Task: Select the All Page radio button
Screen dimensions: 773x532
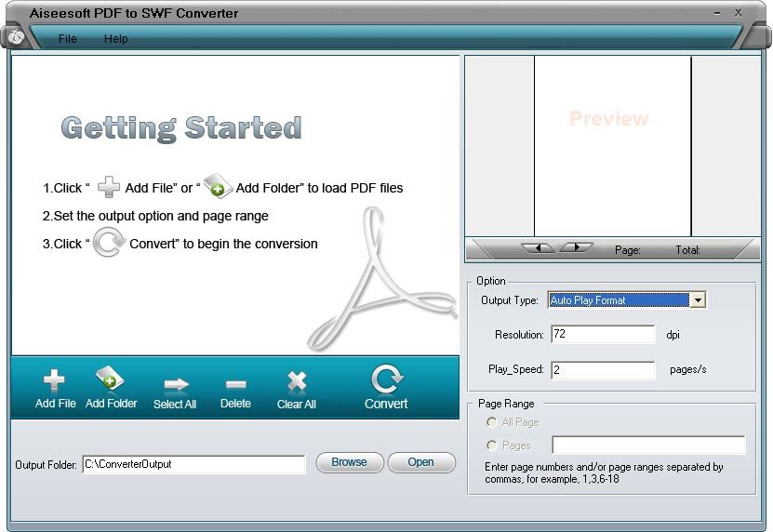Action: pos(491,422)
